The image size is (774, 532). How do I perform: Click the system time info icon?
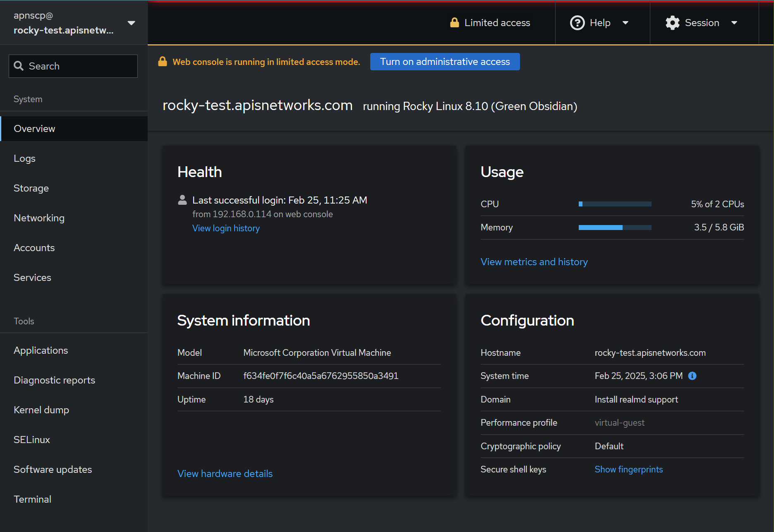click(x=692, y=376)
